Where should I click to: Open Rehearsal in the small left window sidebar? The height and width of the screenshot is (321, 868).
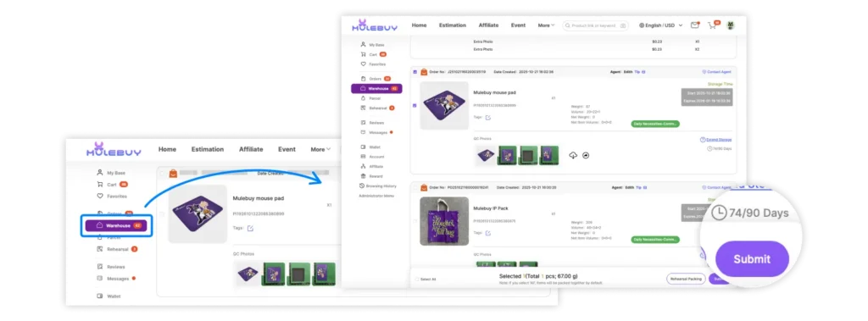(117, 249)
